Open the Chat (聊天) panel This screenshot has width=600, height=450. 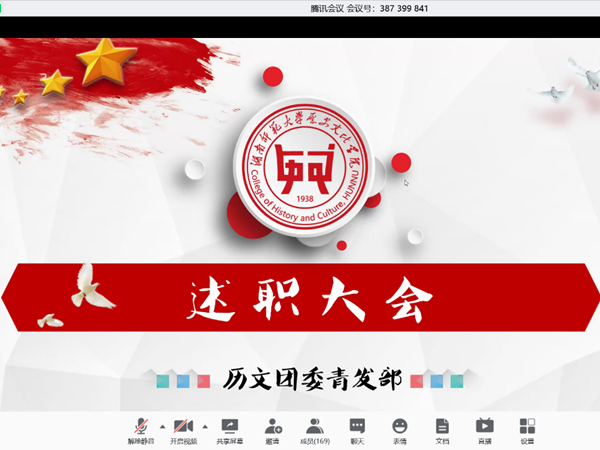[357, 429]
